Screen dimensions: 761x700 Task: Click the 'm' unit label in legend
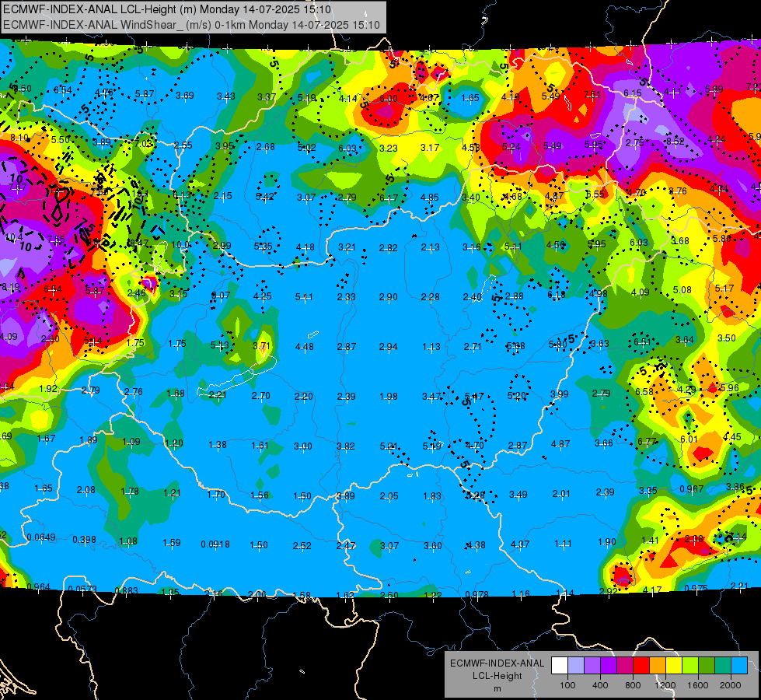click(x=497, y=688)
